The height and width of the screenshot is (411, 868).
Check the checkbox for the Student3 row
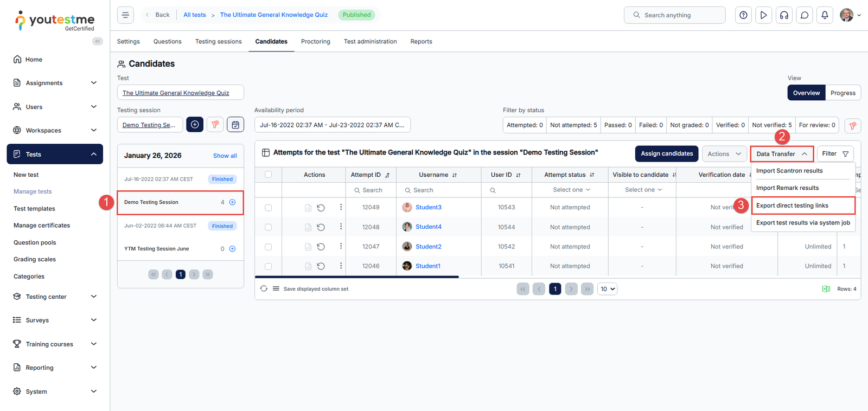tap(268, 208)
